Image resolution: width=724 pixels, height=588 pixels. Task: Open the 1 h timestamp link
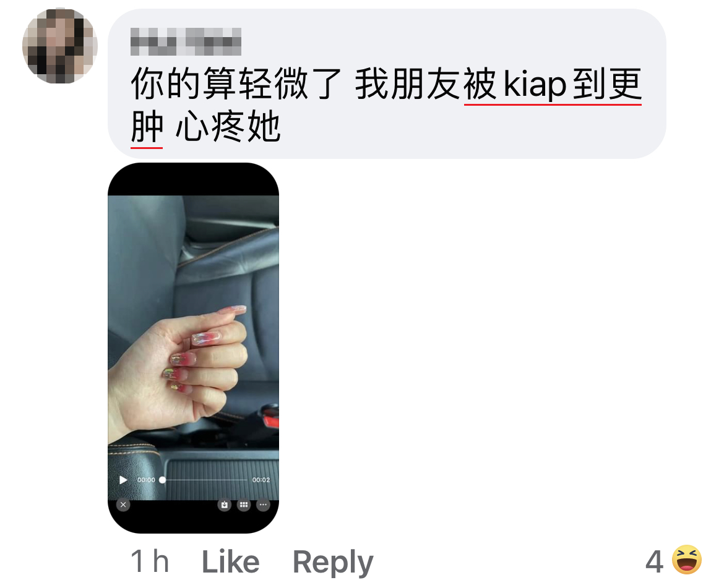pos(150,561)
